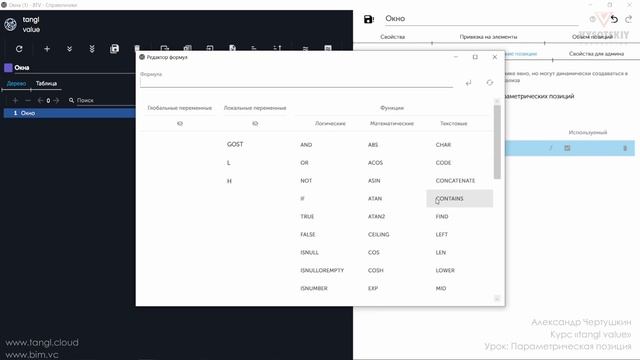
Task: Open the Объем позиции tab
Action: coord(592,37)
